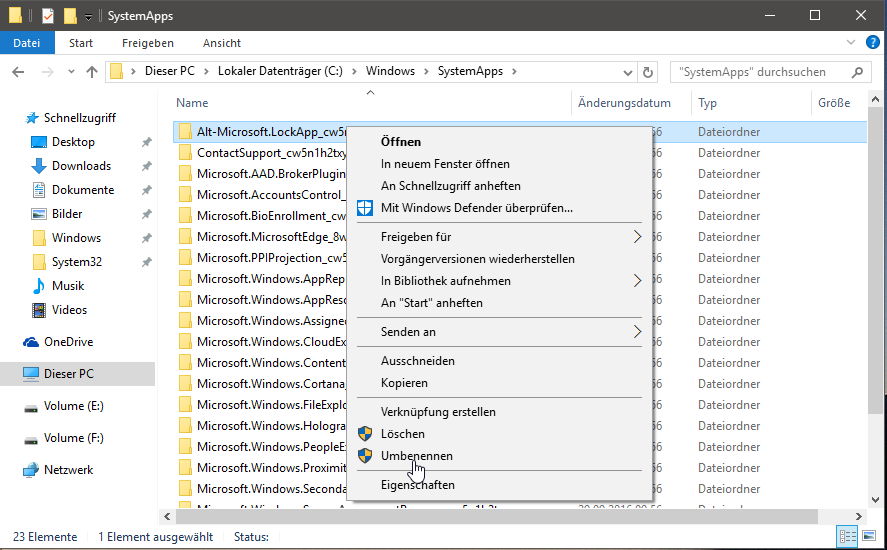This screenshot has width=887, height=550.
Task: Click the Dieser PC computer icon in sidebar
Action: (x=31, y=373)
